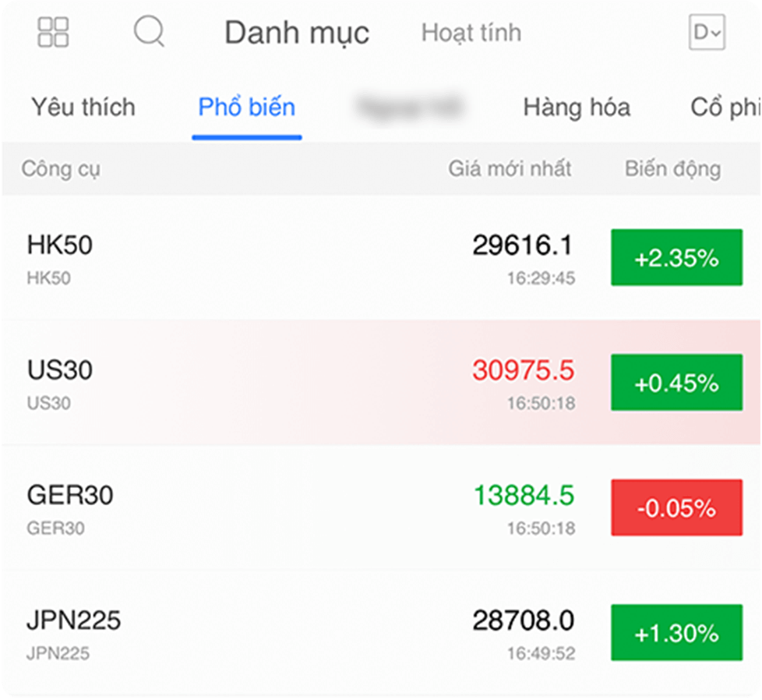Open the Hàng hóa tab
The height and width of the screenshot is (700, 762).
(576, 107)
